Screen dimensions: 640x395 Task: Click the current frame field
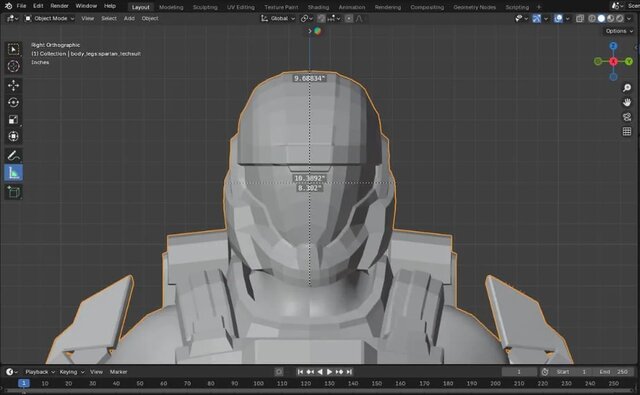pyautogui.click(x=519, y=372)
